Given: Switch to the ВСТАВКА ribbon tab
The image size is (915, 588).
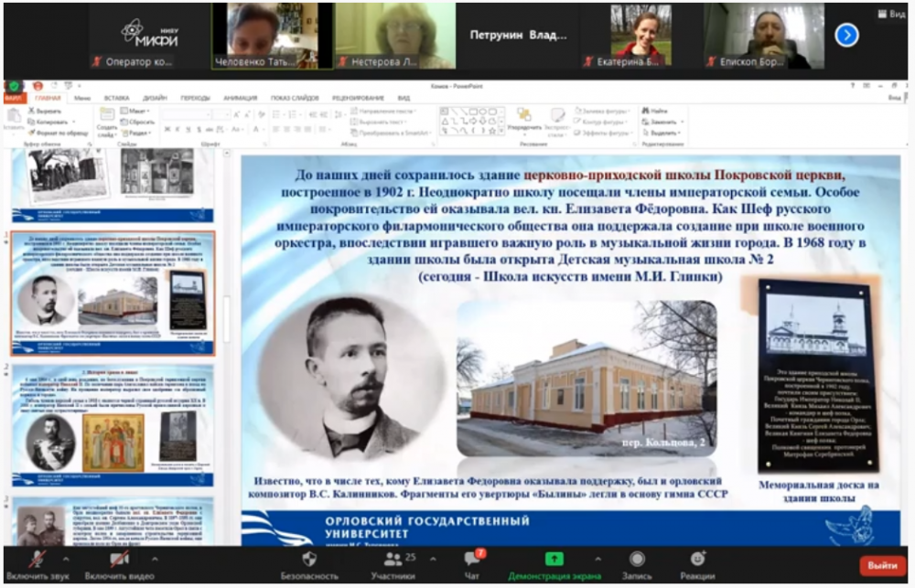Looking at the screenshot, I should 116,97.
